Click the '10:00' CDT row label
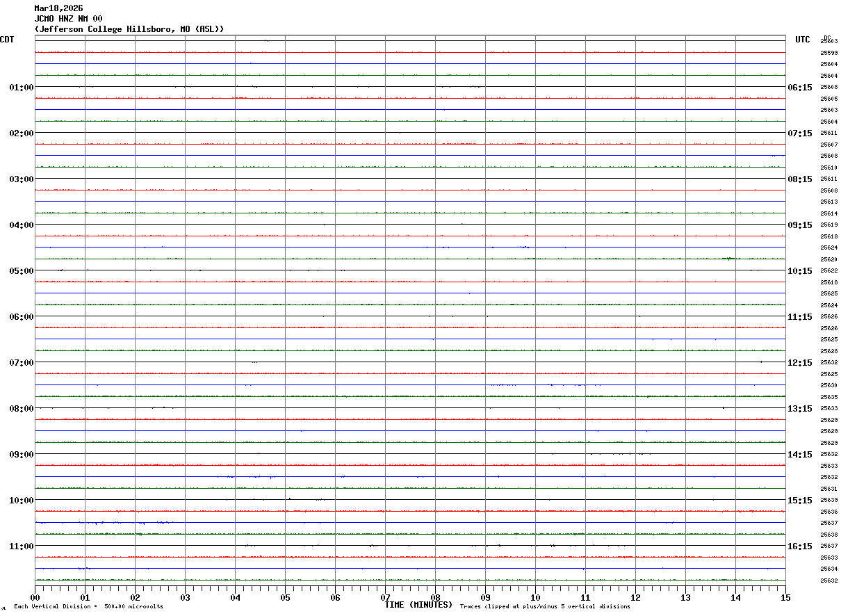841x616 pixels. point(22,501)
